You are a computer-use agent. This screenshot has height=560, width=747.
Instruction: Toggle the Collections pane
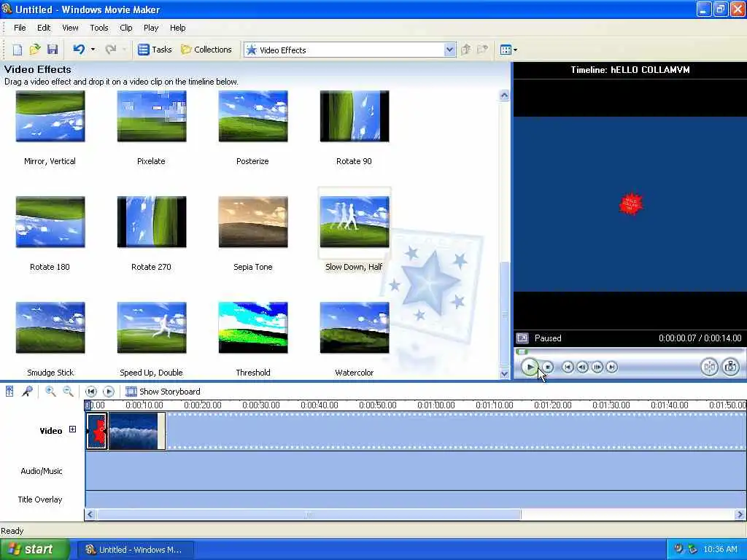pyautogui.click(x=206, y=50)
